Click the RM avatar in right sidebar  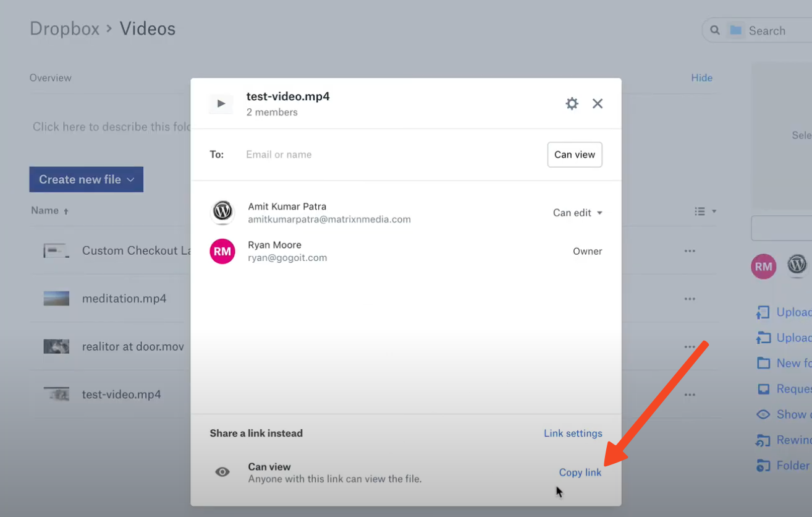pyautogui.click(x=764, y=267)
